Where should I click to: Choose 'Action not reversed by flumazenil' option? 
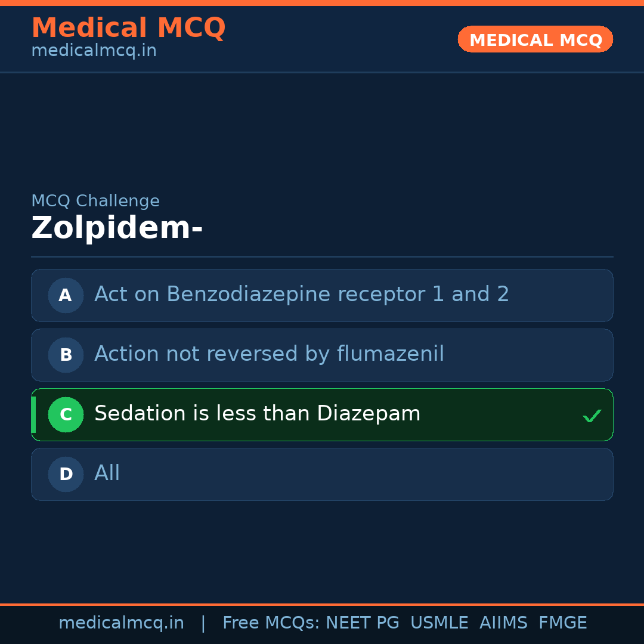pyautogui.click(x=269, y=354)
